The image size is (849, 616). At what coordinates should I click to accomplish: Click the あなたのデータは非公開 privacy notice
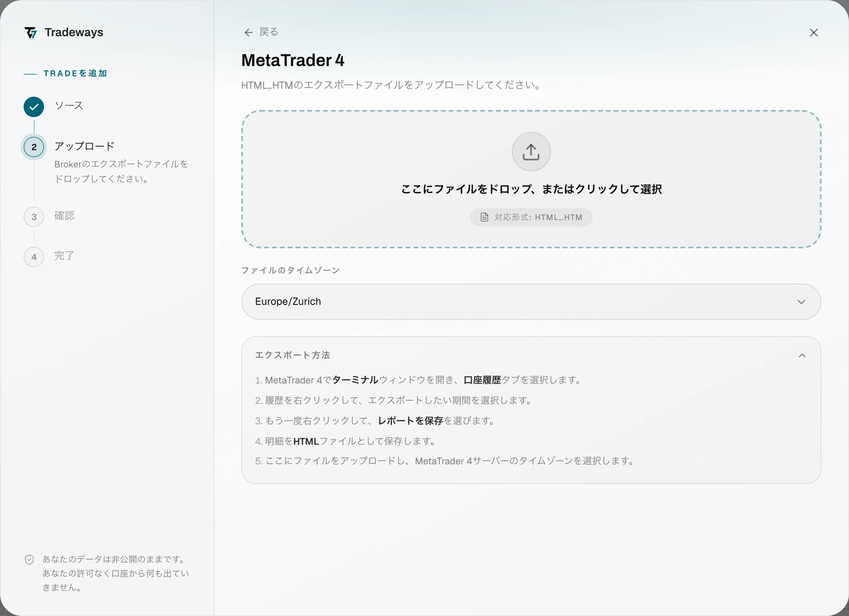click(x=115, y=573)
